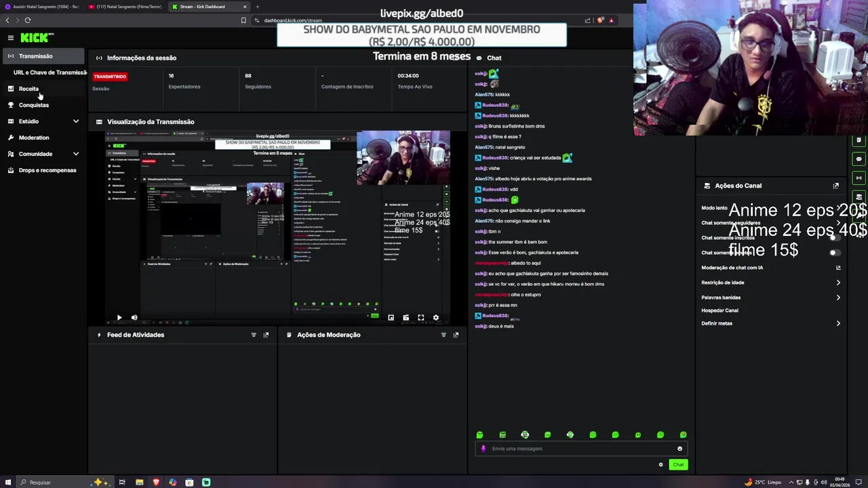Open Windows Start menu
Screen dimensions: 868x488
pyautogui.click(x=8, y=482)
